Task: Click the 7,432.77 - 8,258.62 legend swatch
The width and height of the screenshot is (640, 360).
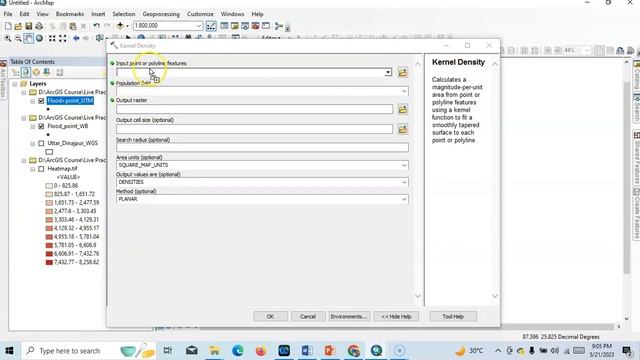Action: (x=49, y=262)
